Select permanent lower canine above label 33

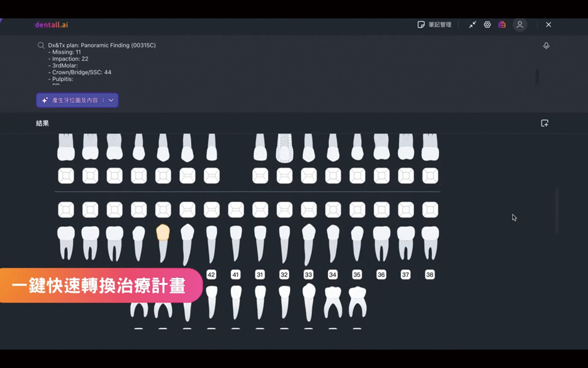(x=308, y=245)
